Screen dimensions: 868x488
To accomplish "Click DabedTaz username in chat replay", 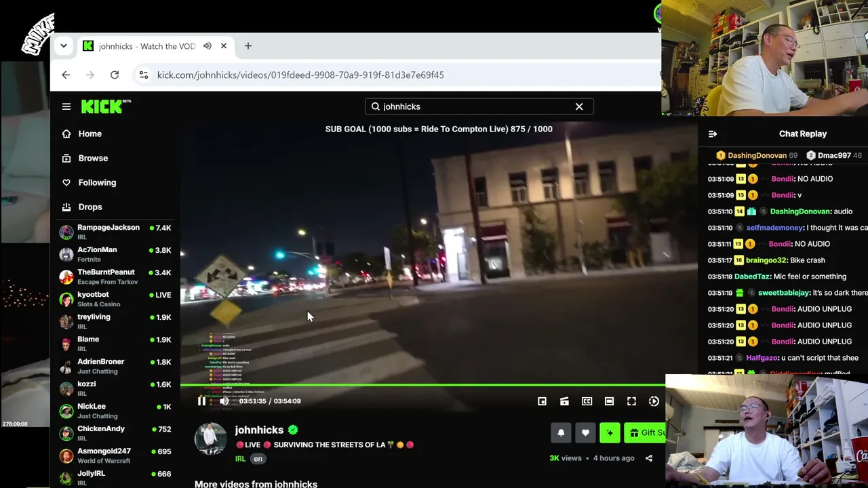I will coord(753,277).
